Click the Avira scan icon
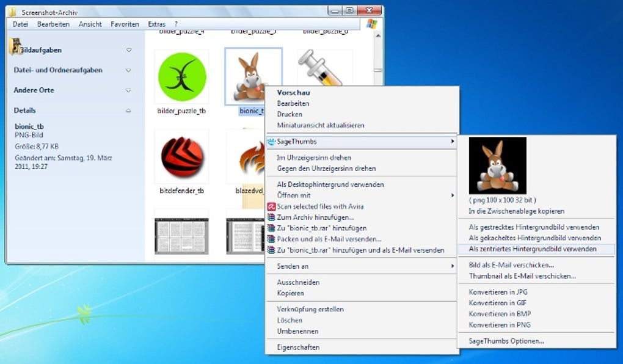 point(271,206)
